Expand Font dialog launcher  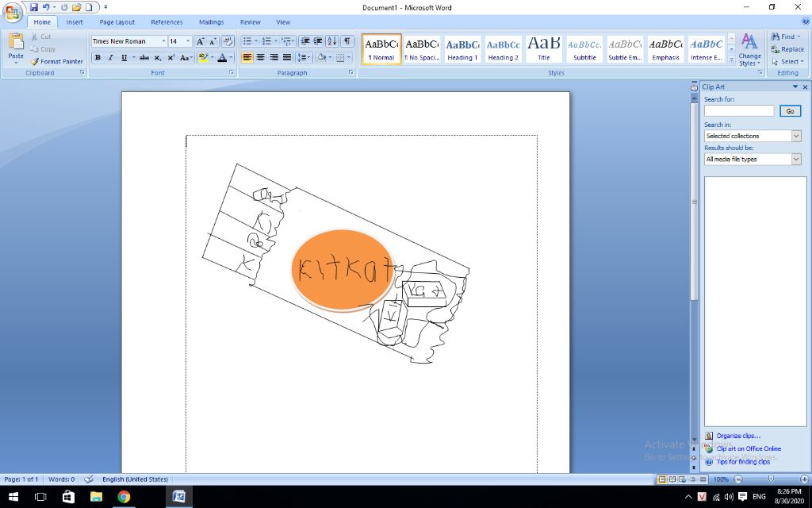coord(232,73)
